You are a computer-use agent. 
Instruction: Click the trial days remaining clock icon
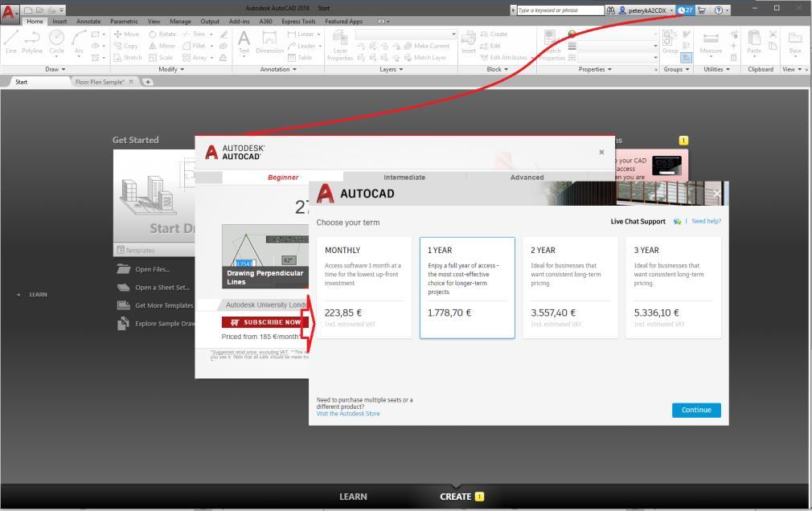(x=685, y=10)
